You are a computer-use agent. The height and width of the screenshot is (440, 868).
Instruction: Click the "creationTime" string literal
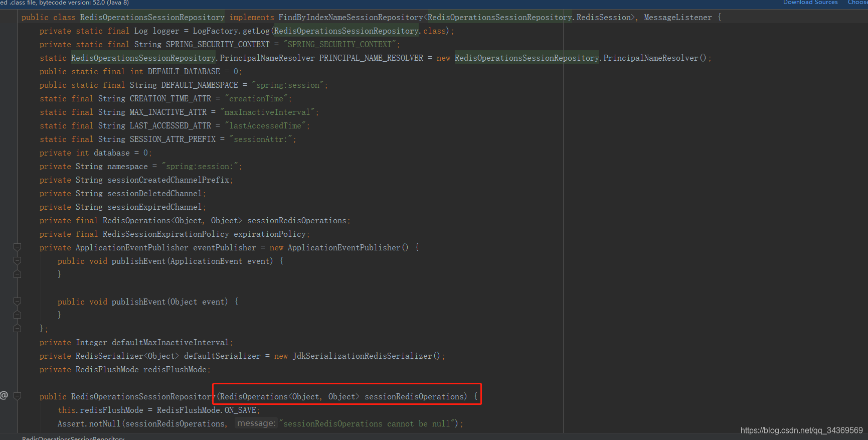tap(256, 99)
